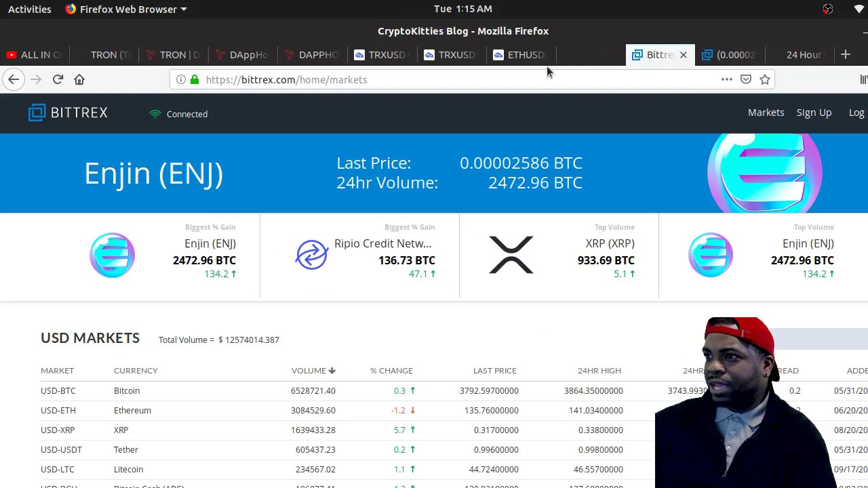Screen dimensions: 868x488
Task: Click the Sign Up link
Action: pyautogui.click(x=814, y=113)
